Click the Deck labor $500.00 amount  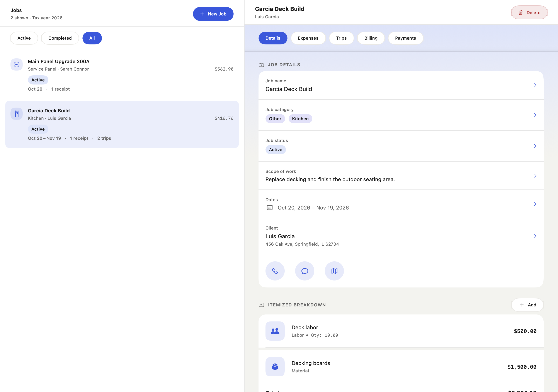525,331
